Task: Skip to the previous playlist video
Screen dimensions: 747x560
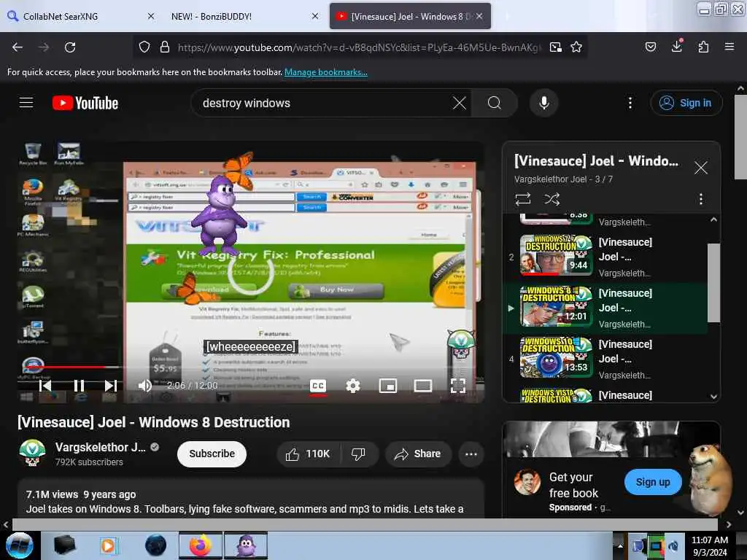Action: (44, 386)
